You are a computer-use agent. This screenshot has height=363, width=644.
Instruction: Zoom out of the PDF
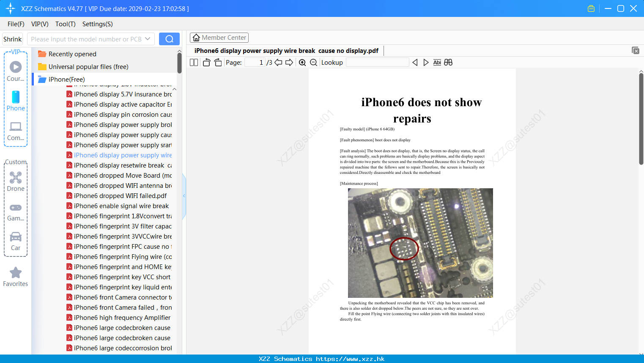point(314,63)
